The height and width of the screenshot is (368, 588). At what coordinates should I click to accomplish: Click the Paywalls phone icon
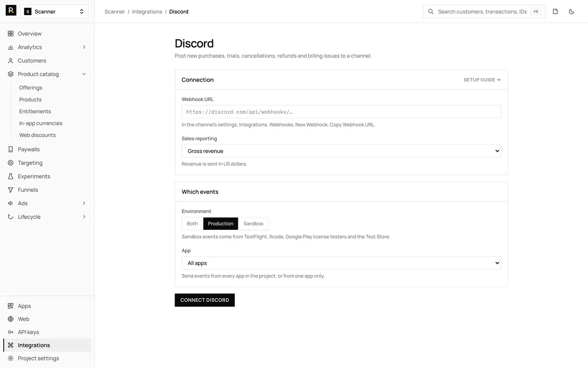point(11,149)
